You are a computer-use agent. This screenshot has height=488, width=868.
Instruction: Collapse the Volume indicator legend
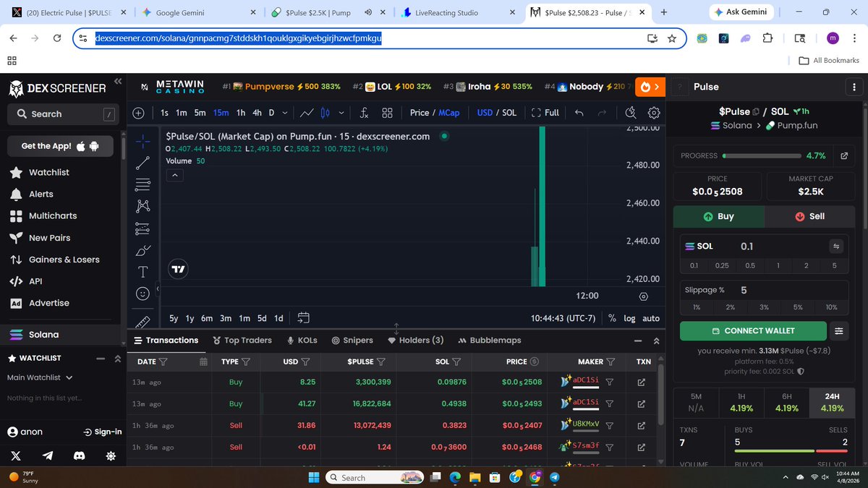point(176,175)
